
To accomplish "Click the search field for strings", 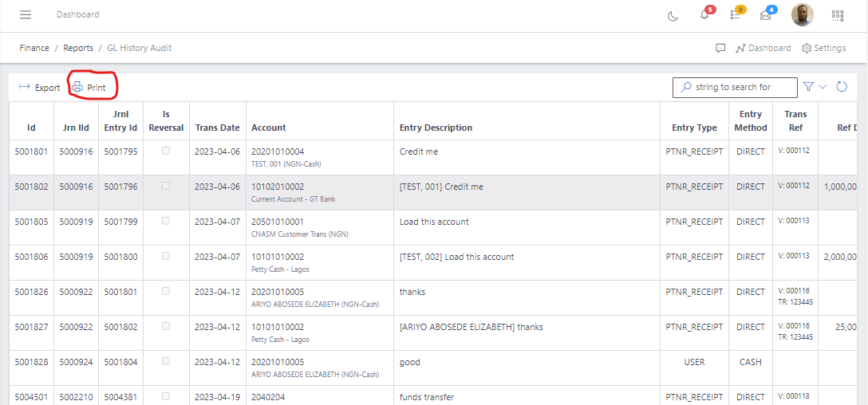I will (x=735, y=88).
